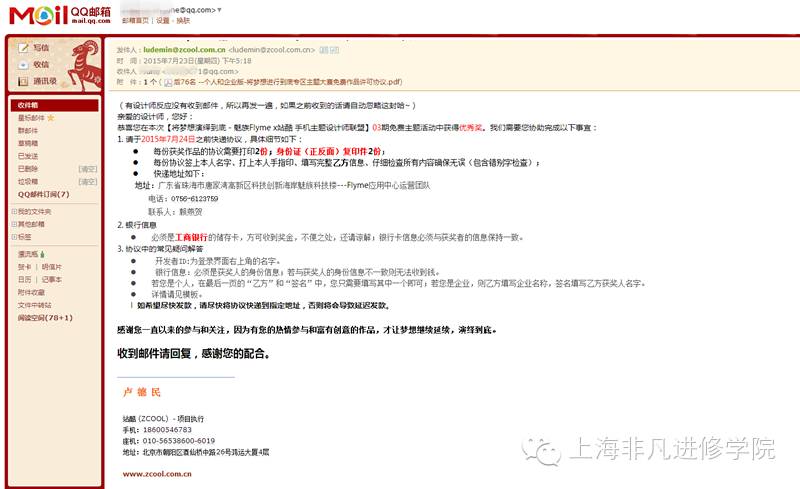Image resolution: width=800 pixels, height=489 pixels.
Task: Click the red 优秀奖 text
Action: (x=471, y=128)
